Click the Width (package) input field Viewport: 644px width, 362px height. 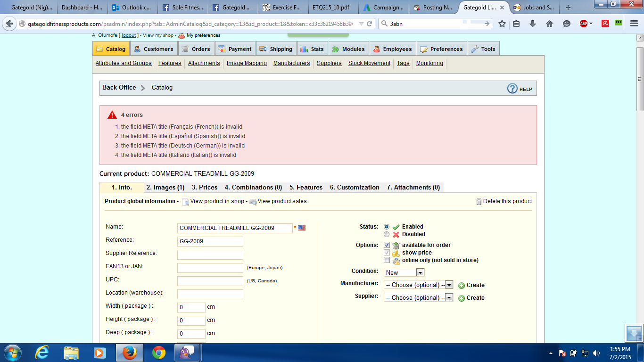pos(191,307)
